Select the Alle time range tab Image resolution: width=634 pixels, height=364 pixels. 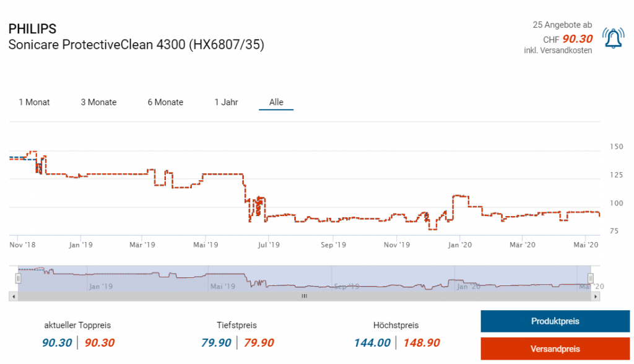pyautogui.click(x=276, y=102)
